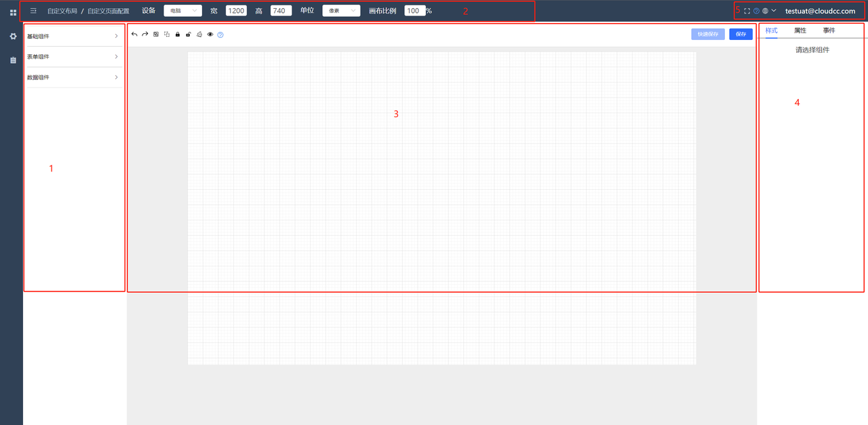The width and height of the screenshot is (868, 425).
Task: Open the 设备 device dropdown
Action: 182,11
